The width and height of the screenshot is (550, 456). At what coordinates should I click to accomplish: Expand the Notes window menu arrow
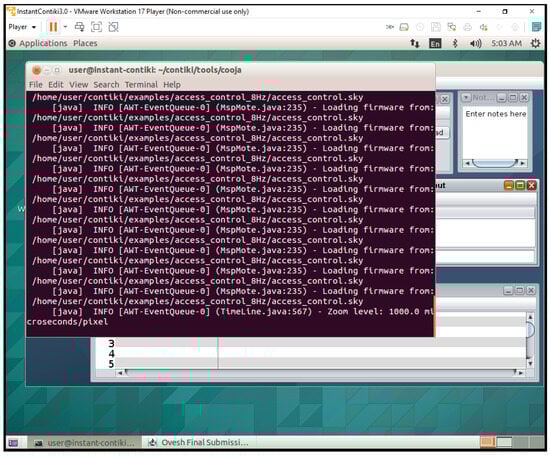pyautogui.click(x=466, y=97)
